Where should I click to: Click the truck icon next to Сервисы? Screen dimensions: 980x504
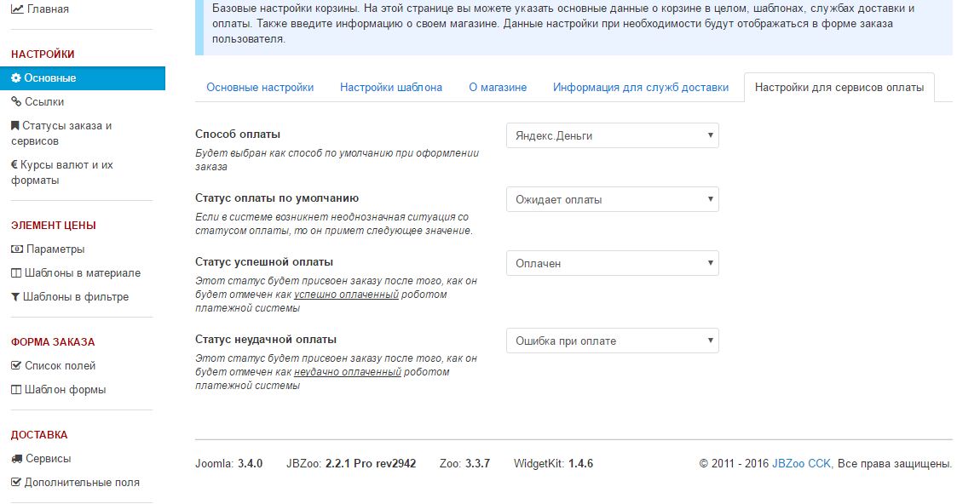pos(16,459)
